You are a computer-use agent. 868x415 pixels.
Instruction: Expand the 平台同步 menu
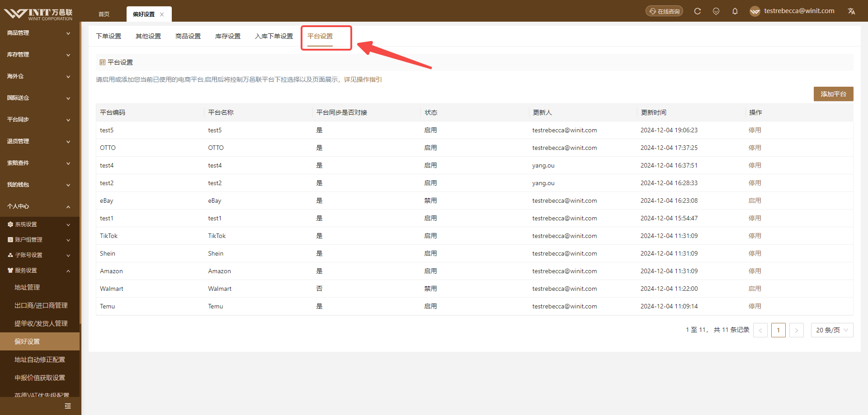(x=40, y=120)
